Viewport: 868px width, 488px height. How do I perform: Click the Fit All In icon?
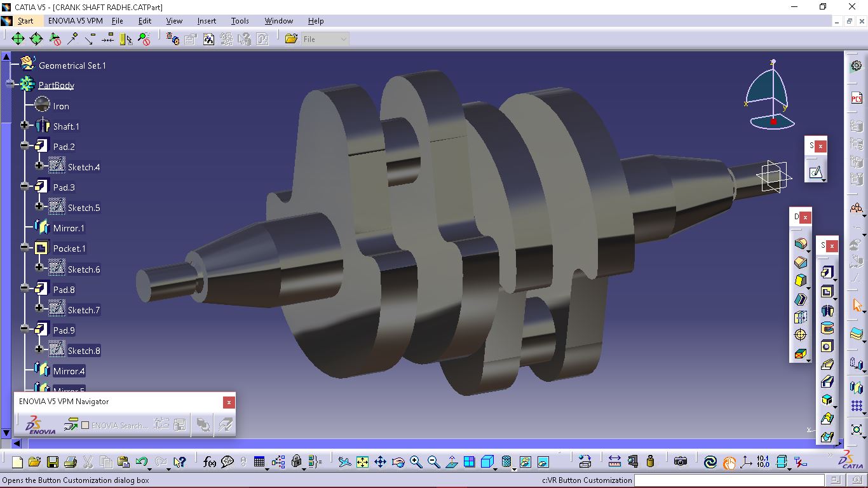(362, 462)
